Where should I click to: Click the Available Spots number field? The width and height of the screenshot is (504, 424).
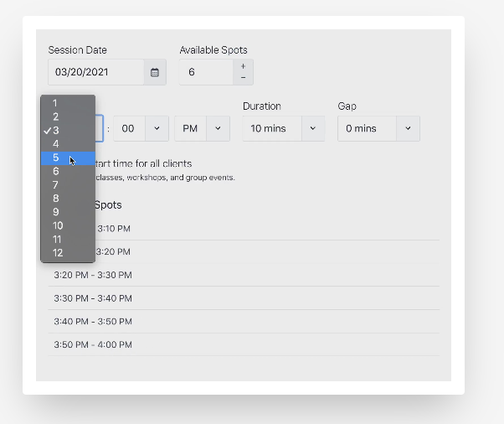click(x=205, y=73)
